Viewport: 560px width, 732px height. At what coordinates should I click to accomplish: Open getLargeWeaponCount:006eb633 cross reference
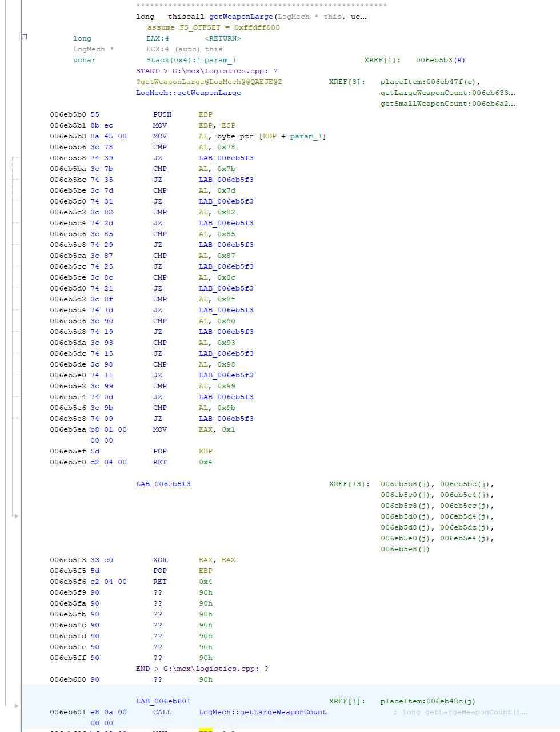[x=448, y=93]
